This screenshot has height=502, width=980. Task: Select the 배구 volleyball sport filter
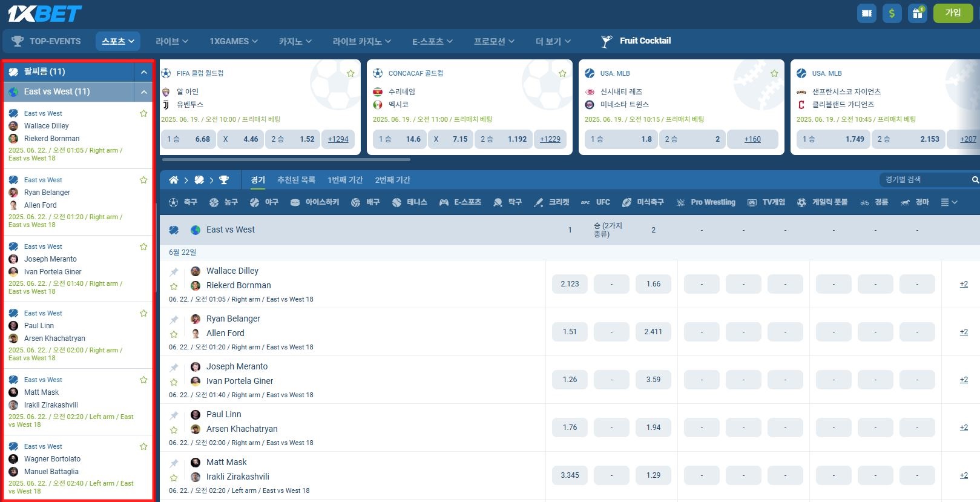pyautogui.click(x=365, y=202)
